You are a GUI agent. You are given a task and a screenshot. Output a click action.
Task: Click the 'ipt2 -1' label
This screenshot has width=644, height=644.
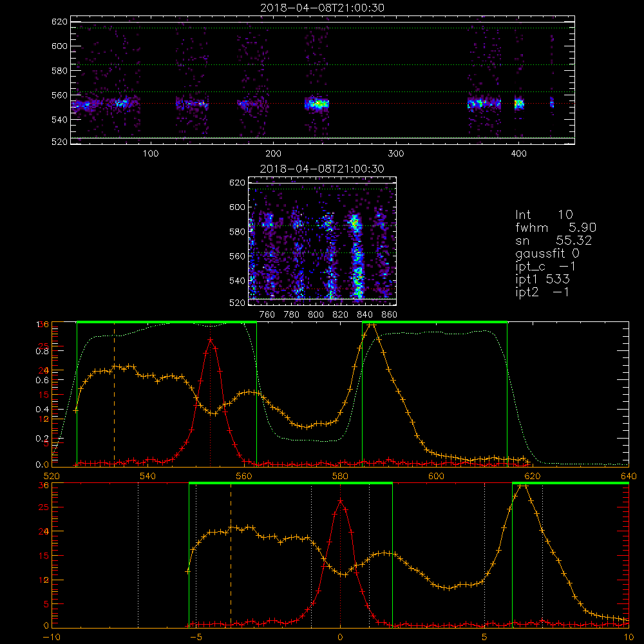click(x=542, y=292)
